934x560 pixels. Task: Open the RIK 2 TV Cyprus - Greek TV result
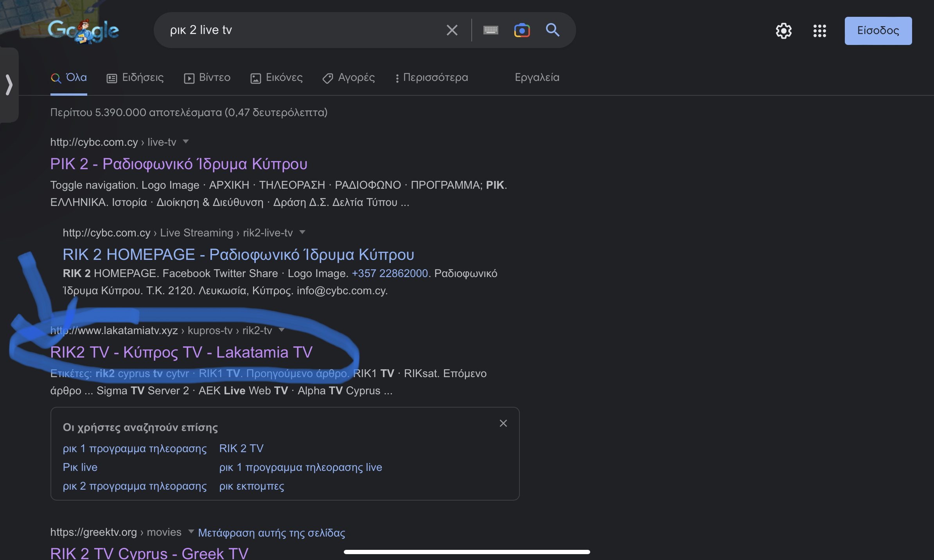[x=149, y=553]
